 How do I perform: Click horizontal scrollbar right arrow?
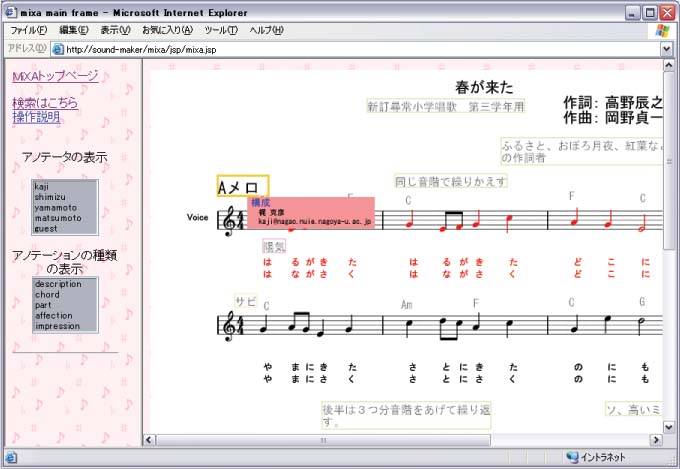click(656, 440)
